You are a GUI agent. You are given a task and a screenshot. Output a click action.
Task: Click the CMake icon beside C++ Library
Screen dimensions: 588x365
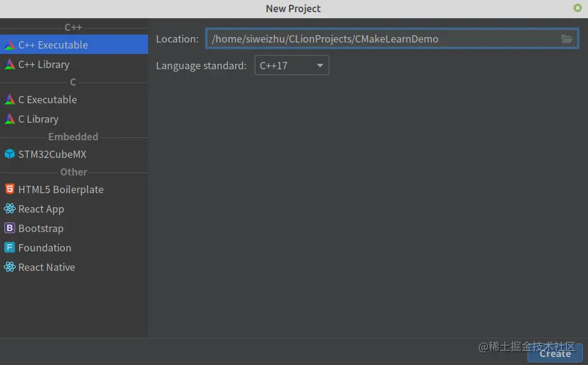9,64
